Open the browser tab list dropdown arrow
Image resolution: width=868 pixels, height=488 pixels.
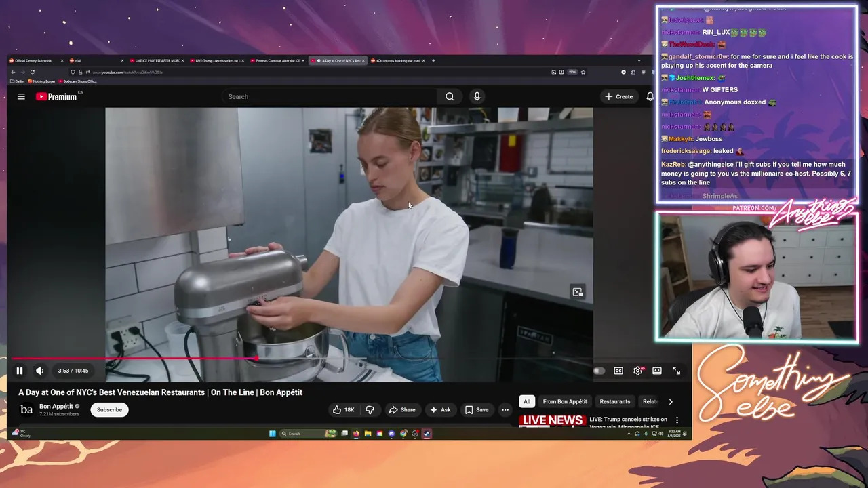point(639,60)
